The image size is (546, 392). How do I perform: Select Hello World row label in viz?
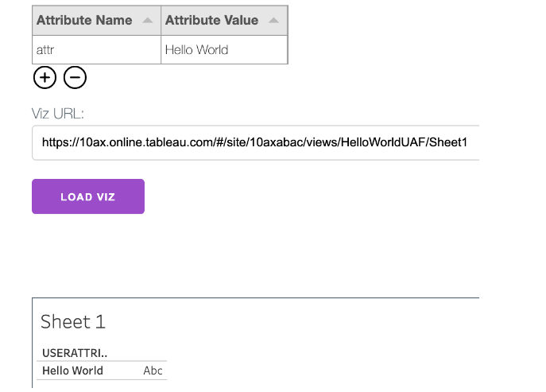coord(72,371)
